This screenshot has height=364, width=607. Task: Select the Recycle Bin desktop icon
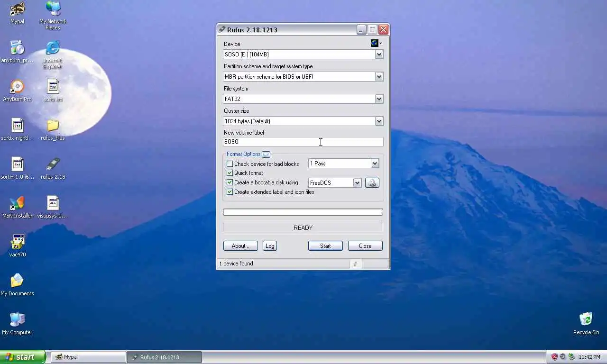586,324
